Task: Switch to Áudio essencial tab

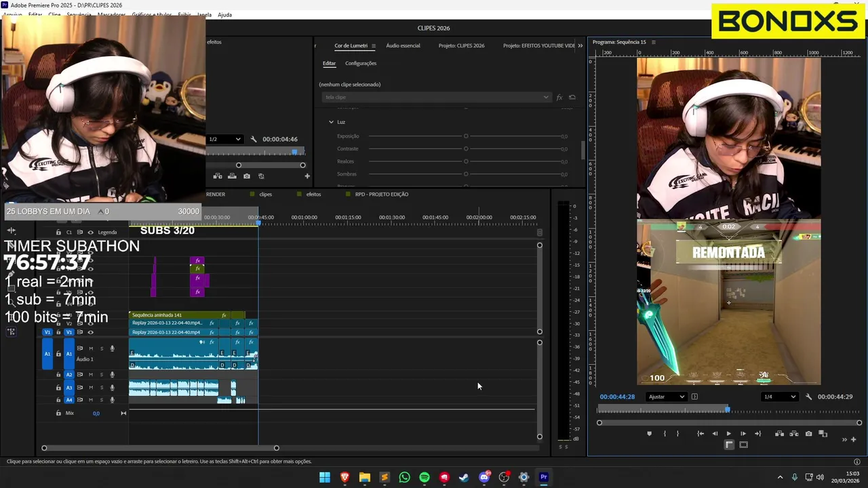Action: (x=403, y=45)
